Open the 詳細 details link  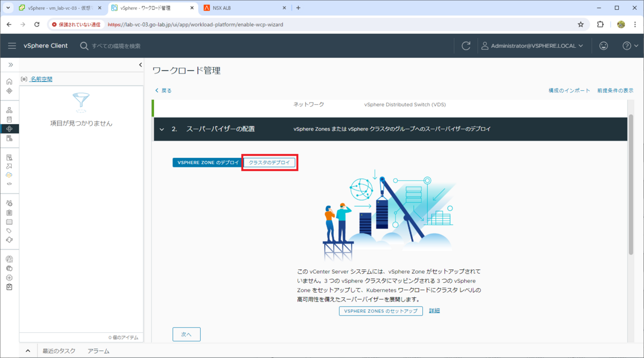point(434,311)
